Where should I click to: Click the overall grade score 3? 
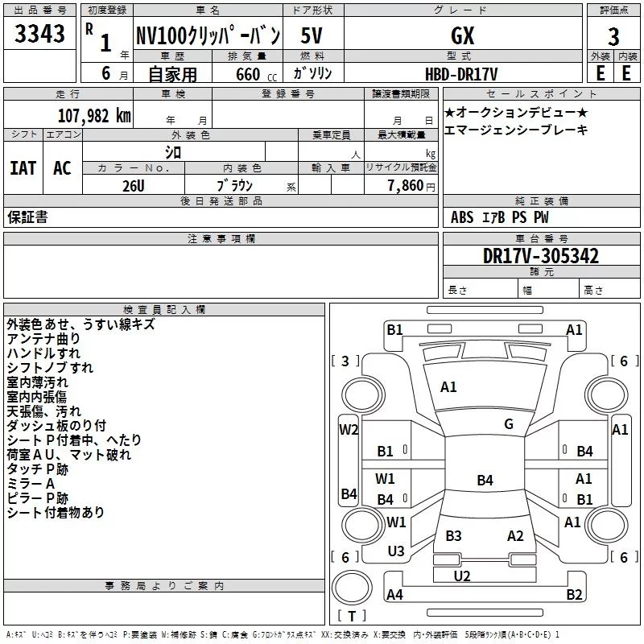[x=613, y=36]
